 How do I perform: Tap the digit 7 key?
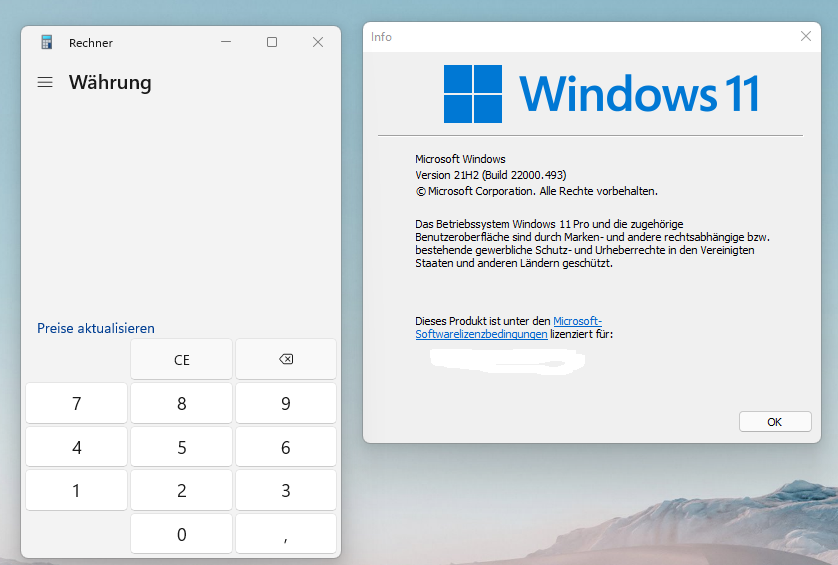pyautogui.click(x=76, y=403)
